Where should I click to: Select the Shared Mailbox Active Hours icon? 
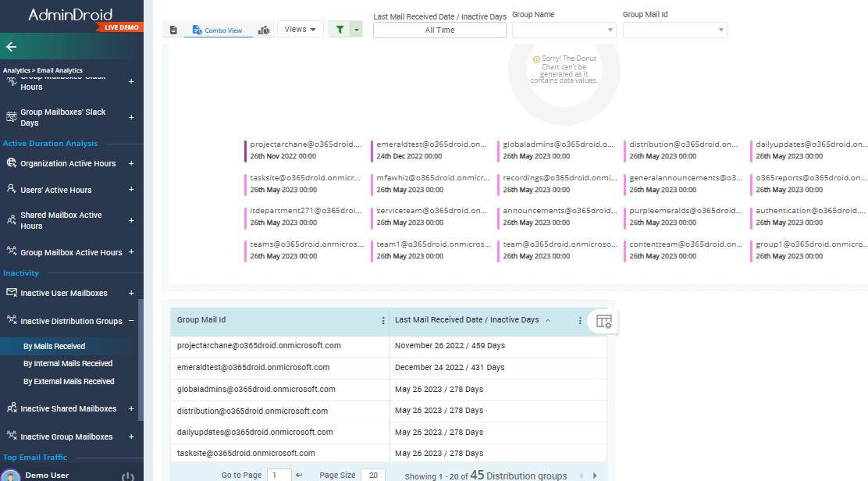point(11,220)
